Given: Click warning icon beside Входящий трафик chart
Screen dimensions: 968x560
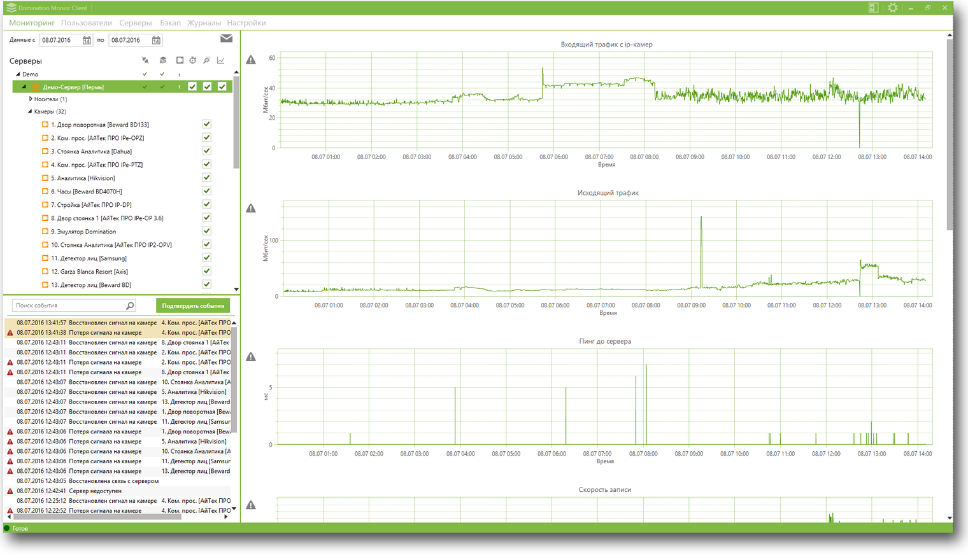Looking at the screenshot, I should pyautogui.click(x=251, y=60).
